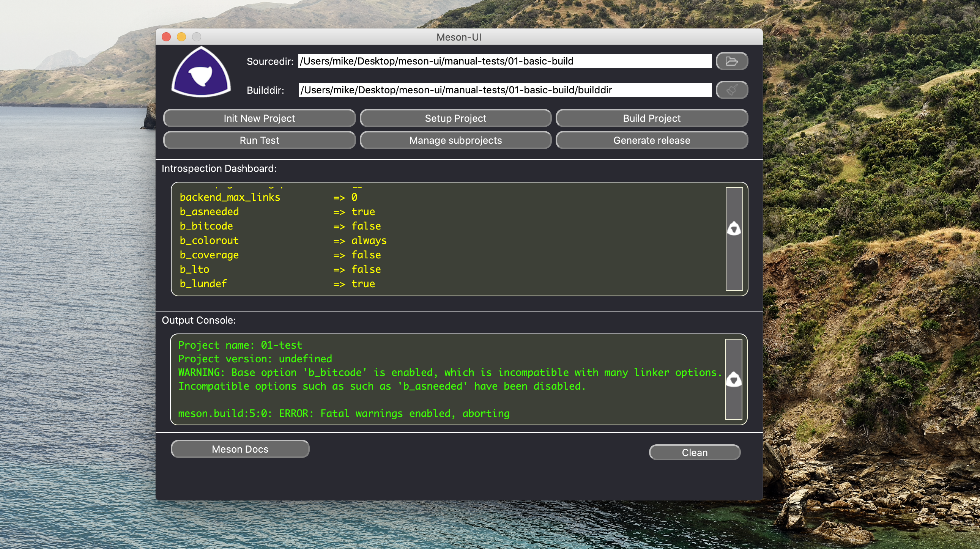This screenshot has width=980, height=549.
Task: Focus the Sourcedir path field
Action: (x=504, y=61)
